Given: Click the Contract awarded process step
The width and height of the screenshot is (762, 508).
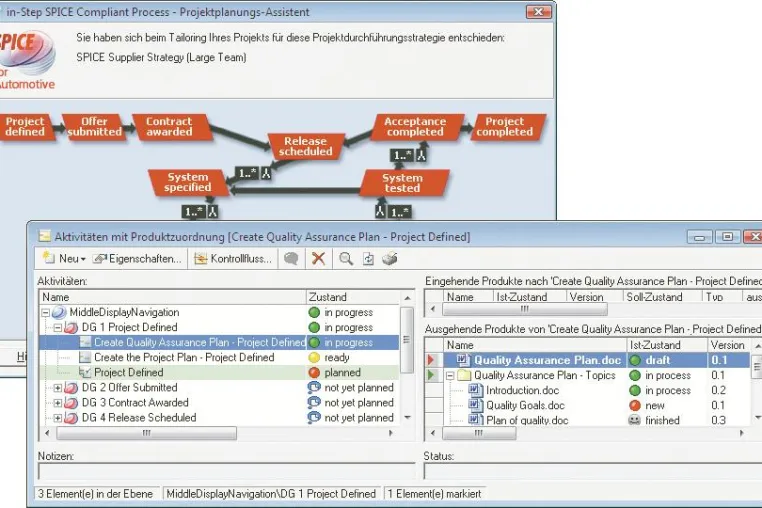Looking at the screenshot, I should pos(170,127).
